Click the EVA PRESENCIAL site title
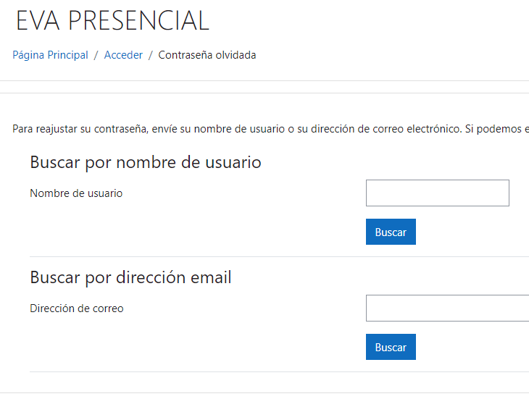This screenshot has height=420, width=529. (x=112, y=21)
